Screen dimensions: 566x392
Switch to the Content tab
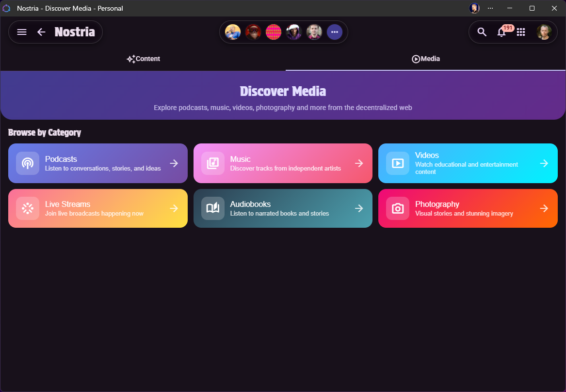[x=144, y=59]
